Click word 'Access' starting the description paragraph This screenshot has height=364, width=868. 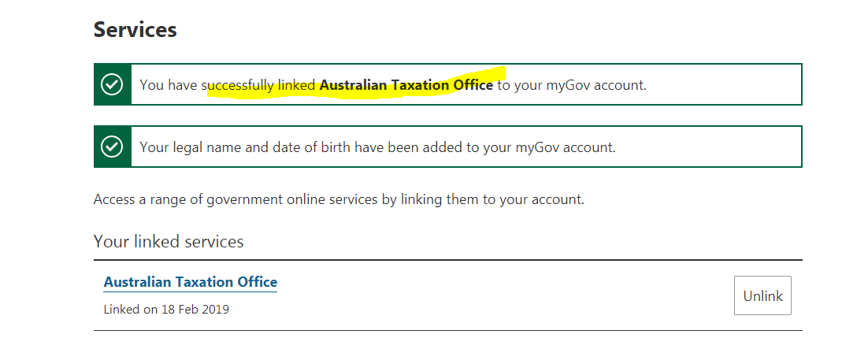click(114, 199)
